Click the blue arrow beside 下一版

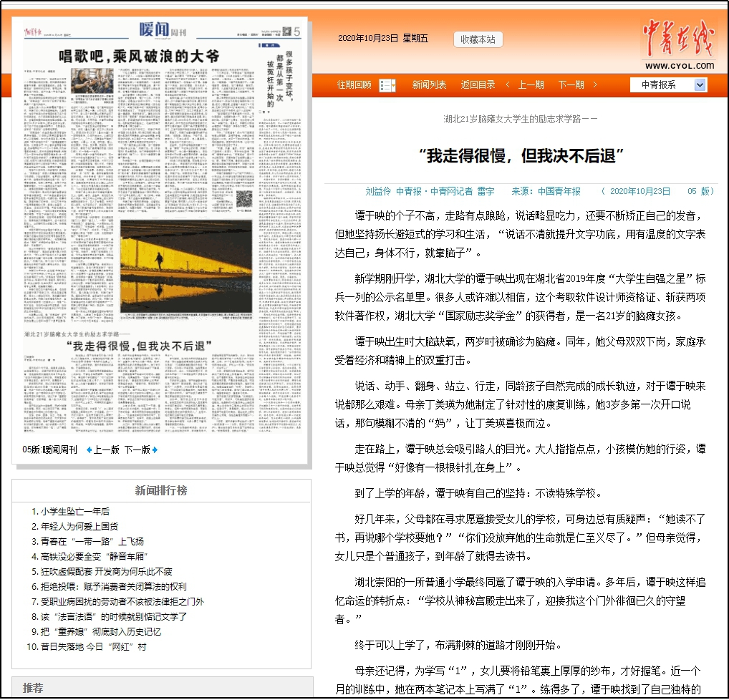point(155,450)
